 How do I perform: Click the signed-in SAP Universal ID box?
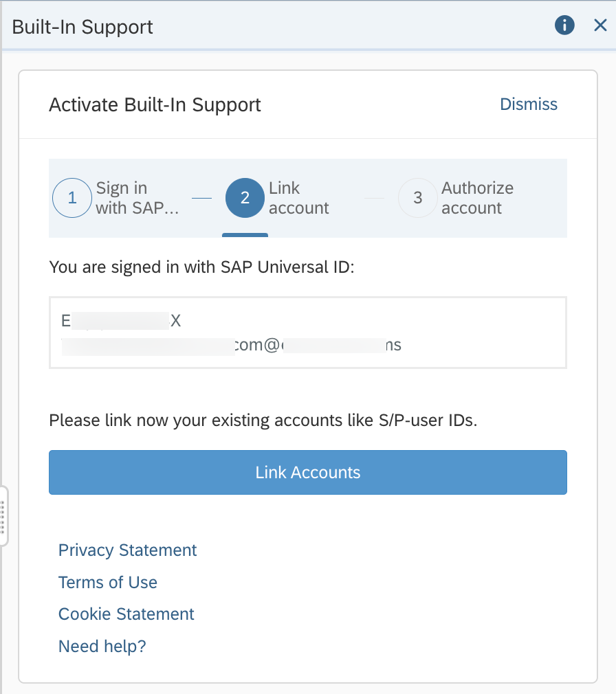tap(308, 333)
